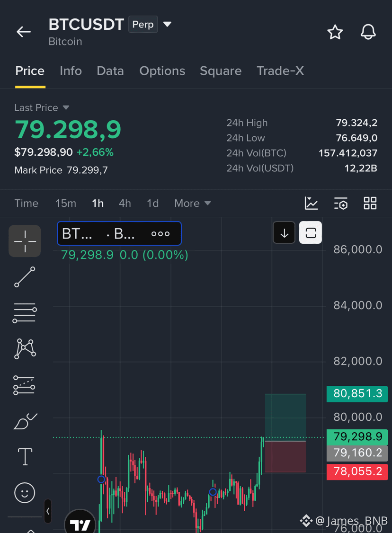Select the 4h interval
The image size is (392, 533).
(125, 203)
